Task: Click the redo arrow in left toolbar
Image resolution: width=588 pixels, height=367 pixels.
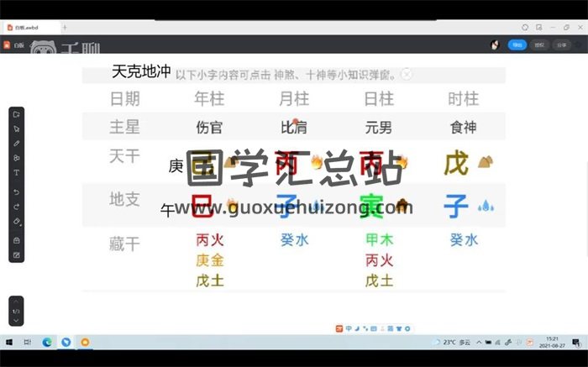Action: pyautogui.click(x=16, y=207)
